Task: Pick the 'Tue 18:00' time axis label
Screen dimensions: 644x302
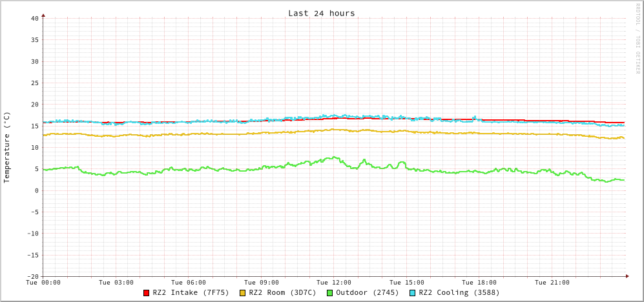Action: 479,283
